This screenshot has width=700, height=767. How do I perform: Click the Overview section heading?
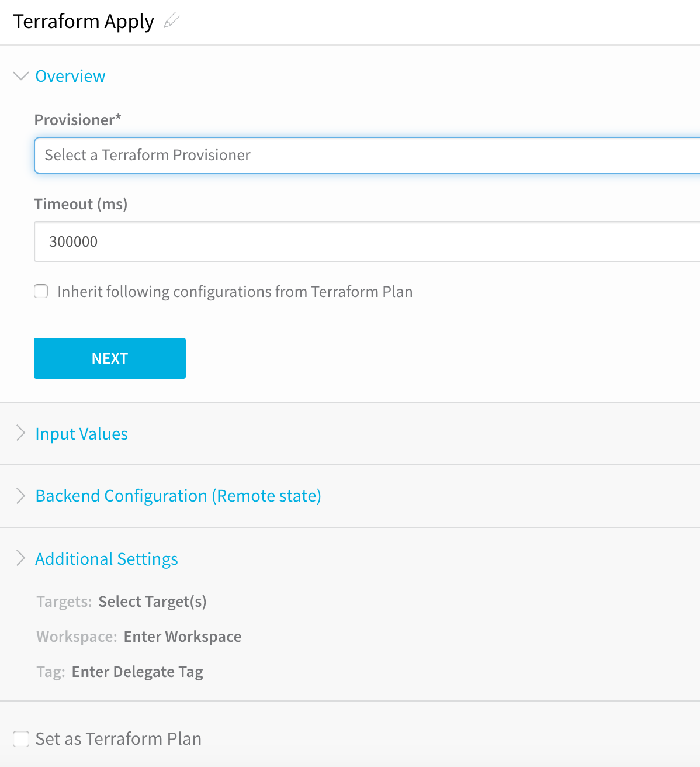pos(70,76)
